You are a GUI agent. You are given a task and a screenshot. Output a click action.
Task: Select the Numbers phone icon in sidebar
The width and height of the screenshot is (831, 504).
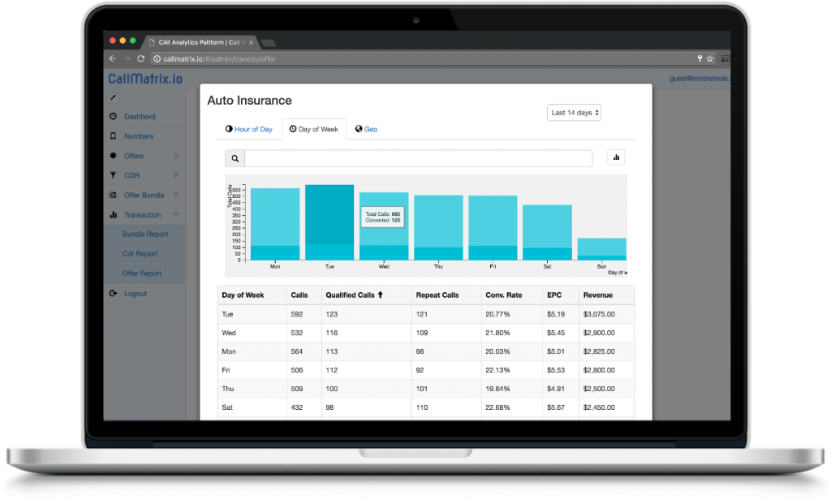pyautogui.click(x=114, y=136)
